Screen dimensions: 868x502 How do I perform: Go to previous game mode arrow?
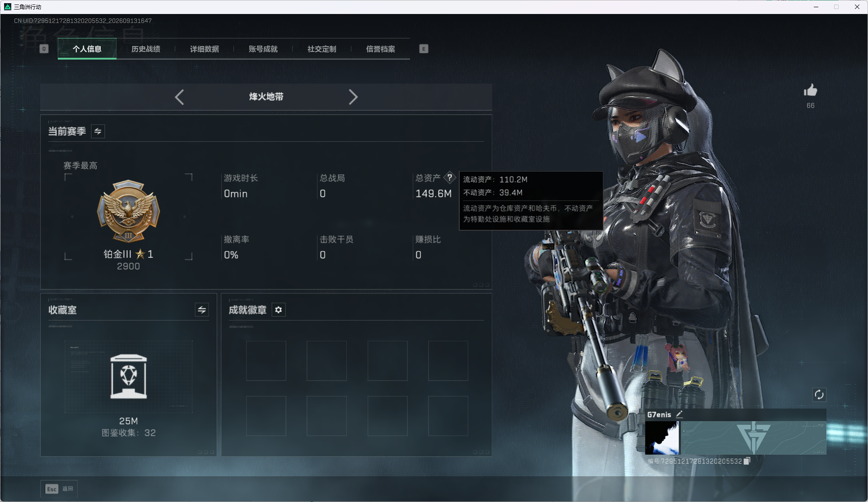click(179, 97)
